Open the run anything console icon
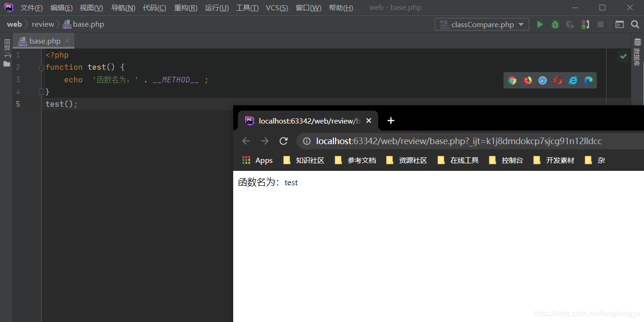644x322 pixels. click(x=620, y=24)
